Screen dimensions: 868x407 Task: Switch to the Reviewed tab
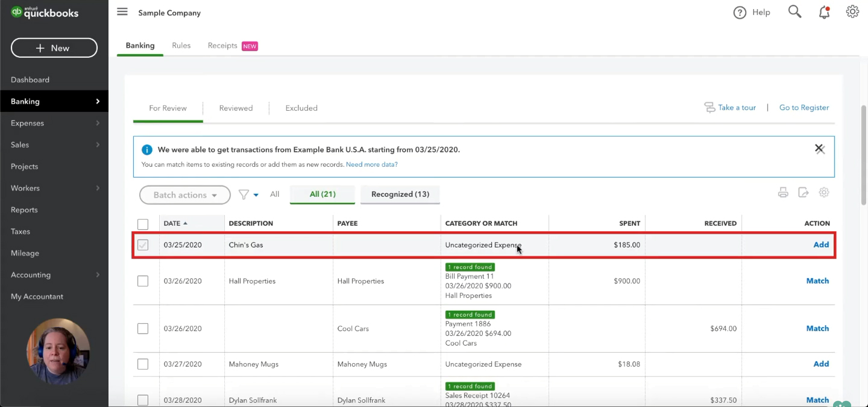236,108
